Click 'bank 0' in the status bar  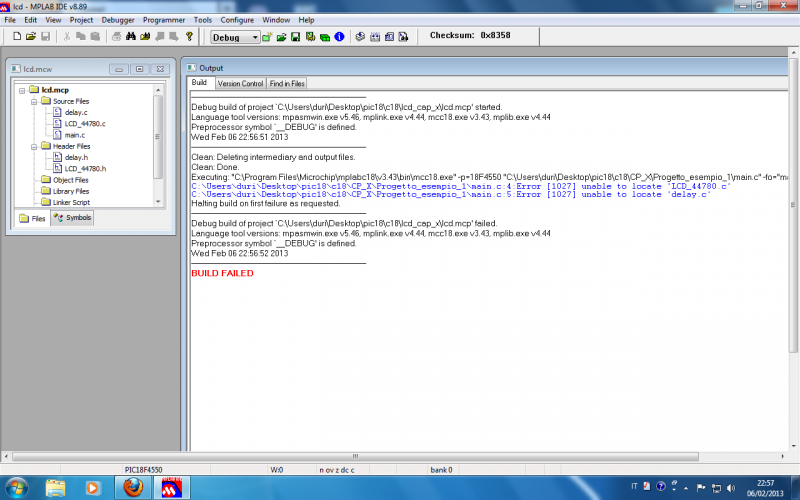441,469
